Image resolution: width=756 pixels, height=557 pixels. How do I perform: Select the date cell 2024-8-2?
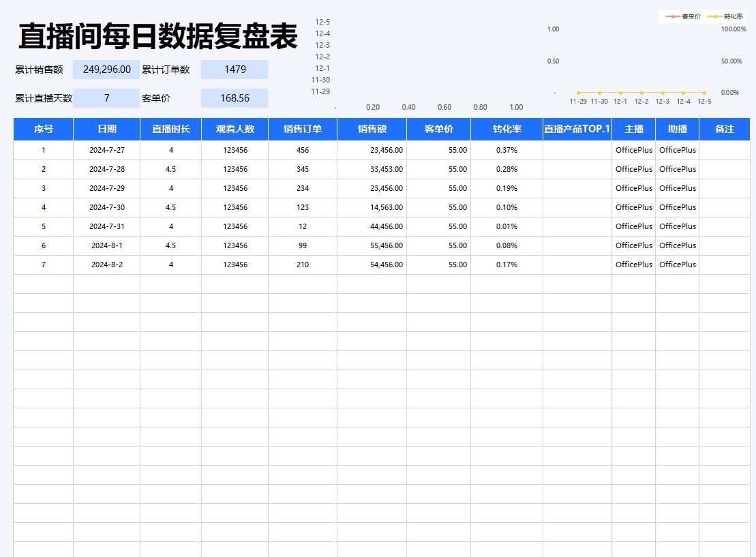(106, 265)
